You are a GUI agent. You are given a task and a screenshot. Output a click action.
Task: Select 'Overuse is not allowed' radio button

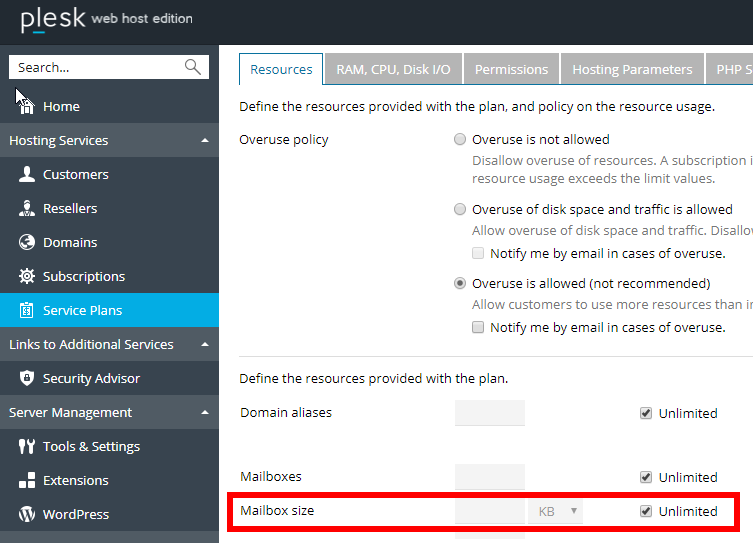coord(460,140)
